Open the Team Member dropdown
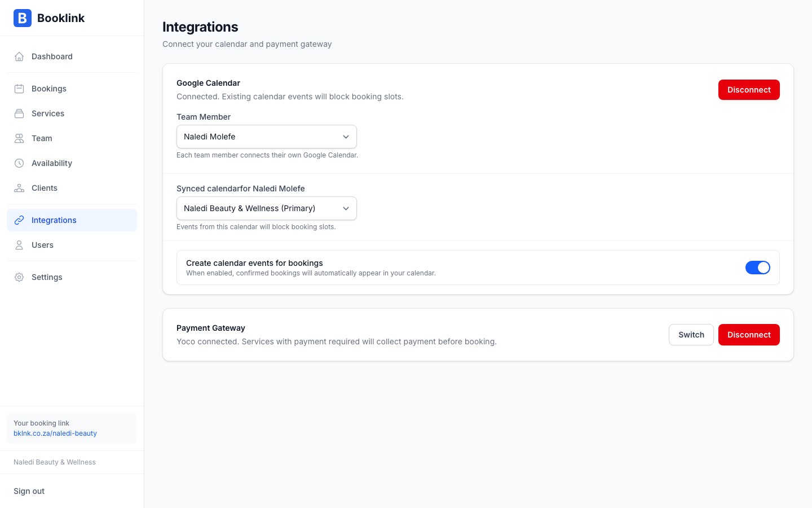This screenshot has width=812, height=508. (x=266, y=137)
